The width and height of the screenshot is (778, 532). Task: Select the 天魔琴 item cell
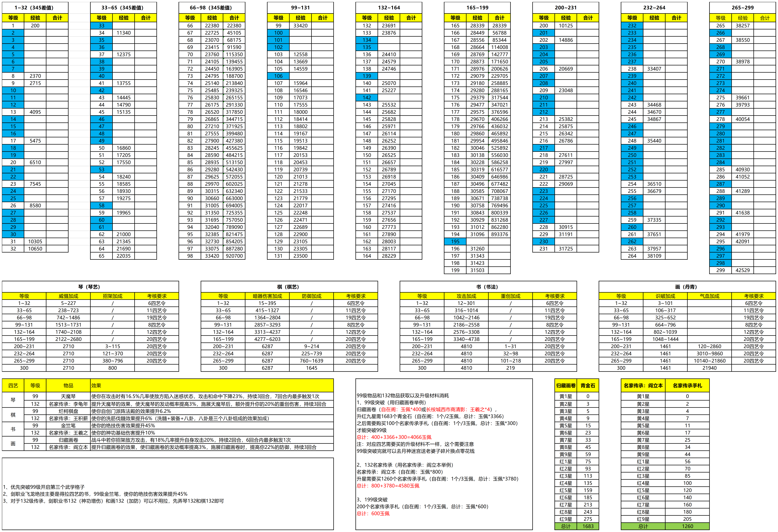point(68,396)
